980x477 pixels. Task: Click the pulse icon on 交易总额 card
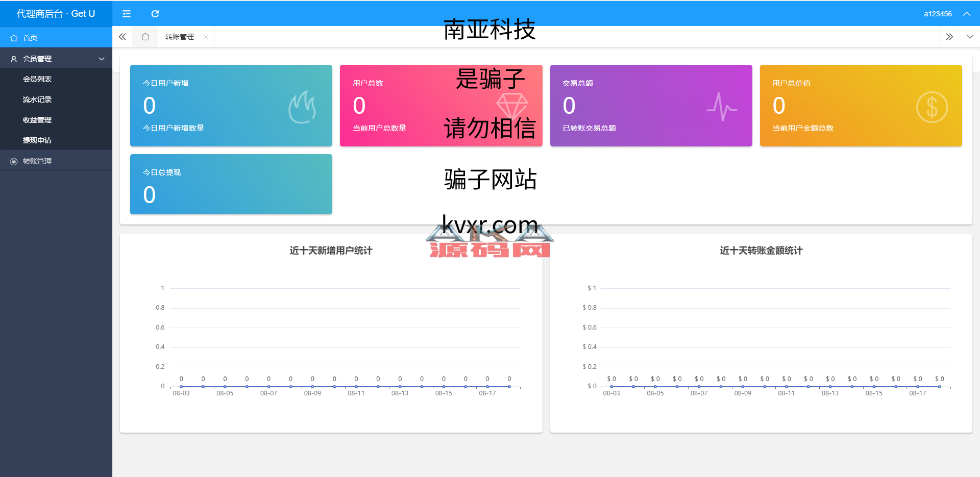tap(722, 107)
